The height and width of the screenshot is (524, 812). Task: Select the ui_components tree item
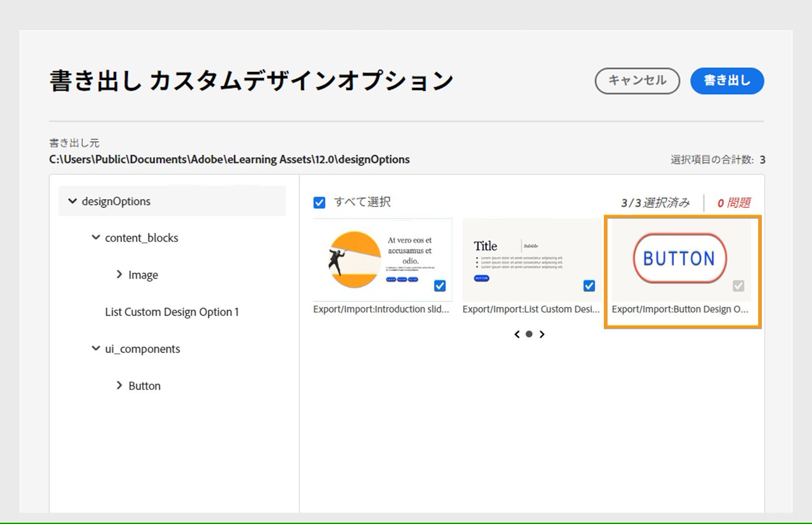pos(142,348)
